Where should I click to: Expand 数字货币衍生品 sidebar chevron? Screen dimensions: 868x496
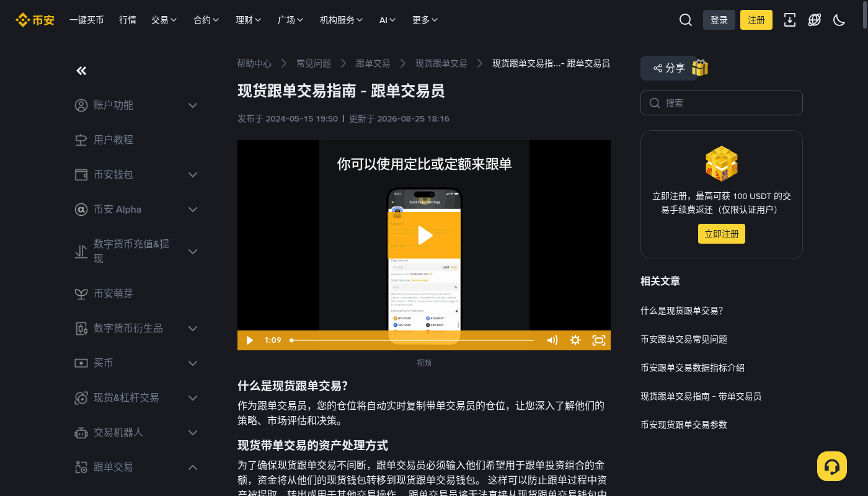tap(193, 329)
